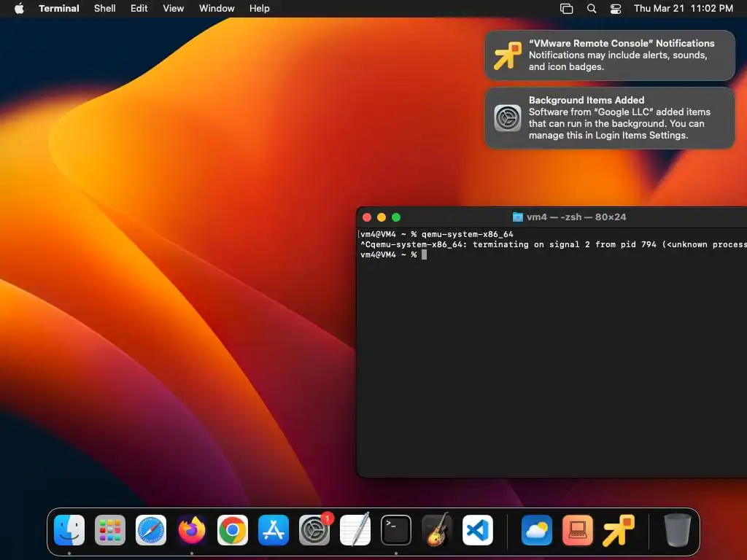Click the Stage Manager menu bar icon
The width and height of the screenshot is (747, 560).
566,9
